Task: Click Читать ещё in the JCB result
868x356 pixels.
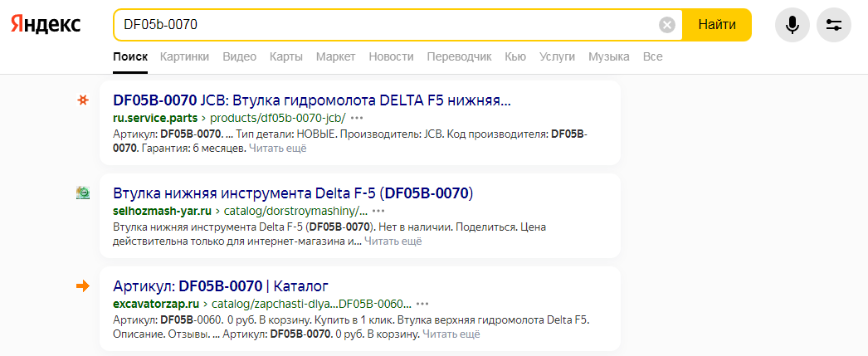Action: [x=277, y=149]
